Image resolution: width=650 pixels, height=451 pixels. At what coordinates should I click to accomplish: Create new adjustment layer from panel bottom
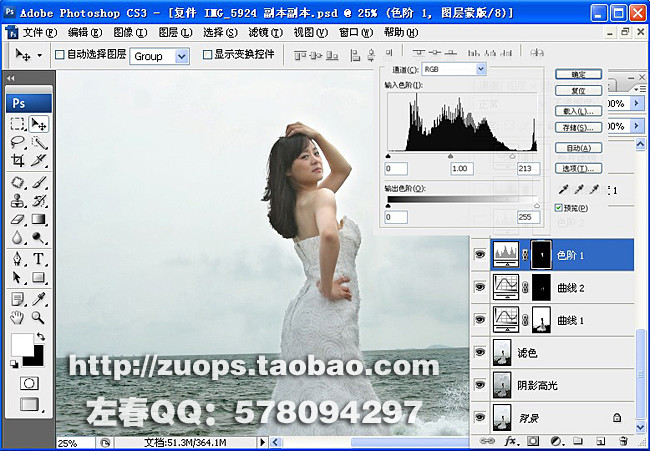pyautogui.click(x=555, y=441)
